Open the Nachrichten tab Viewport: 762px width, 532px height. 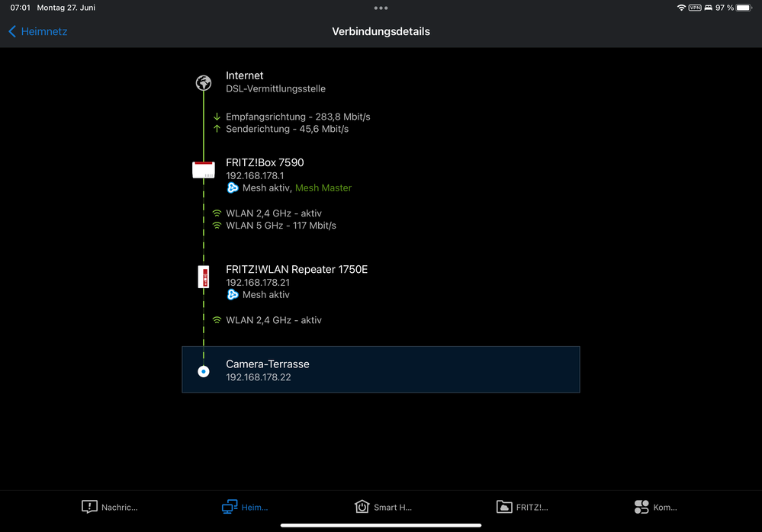coord(110,507)
